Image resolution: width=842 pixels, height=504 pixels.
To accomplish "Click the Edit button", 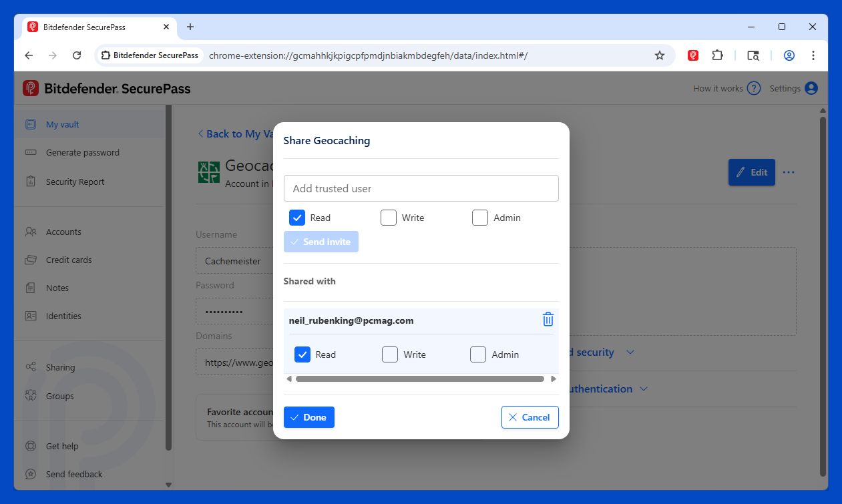I will pos(752,172).
